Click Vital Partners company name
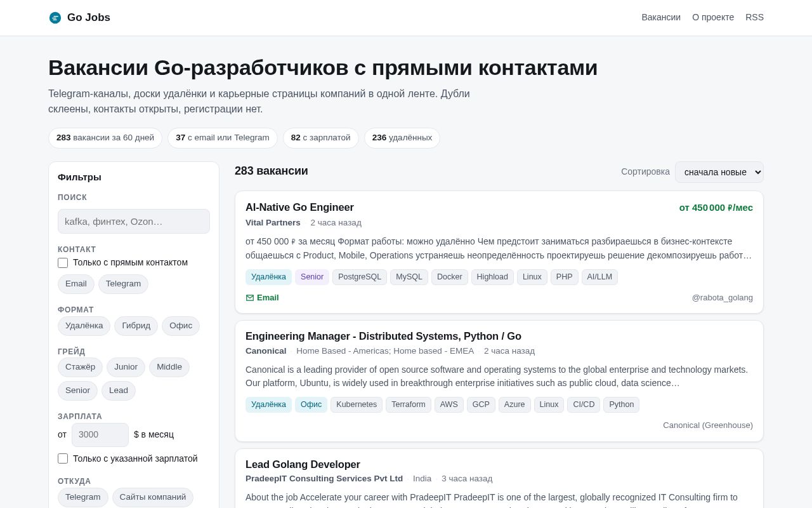This screenshot has width=812, height=508. tap(273, 223)
